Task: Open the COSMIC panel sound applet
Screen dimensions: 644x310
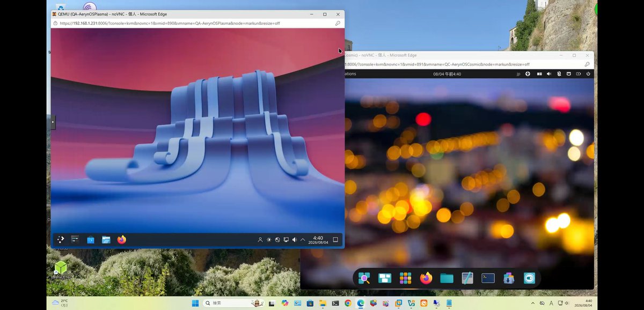Action: (x=549, y=74)
